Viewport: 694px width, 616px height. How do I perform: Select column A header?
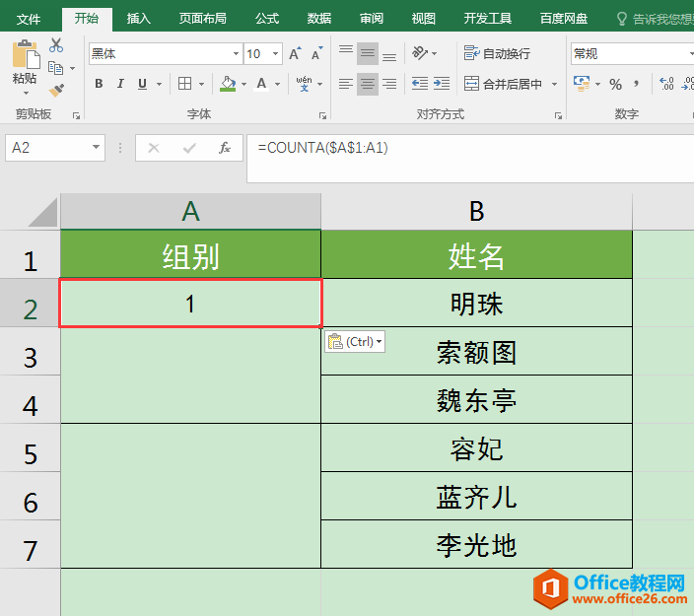pos(190,211)
